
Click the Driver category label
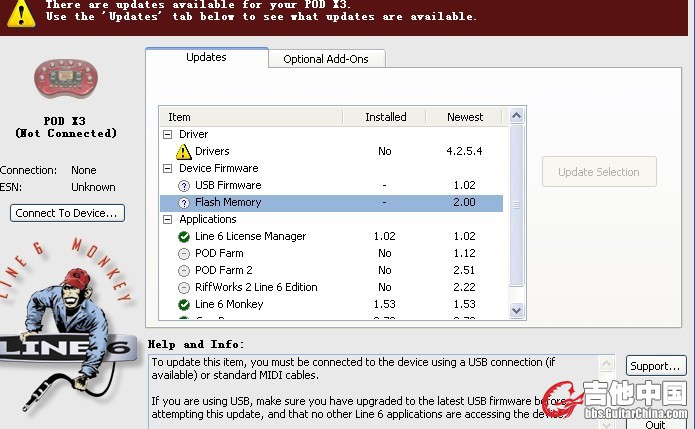pyautogui.click(x=193, y=134)
